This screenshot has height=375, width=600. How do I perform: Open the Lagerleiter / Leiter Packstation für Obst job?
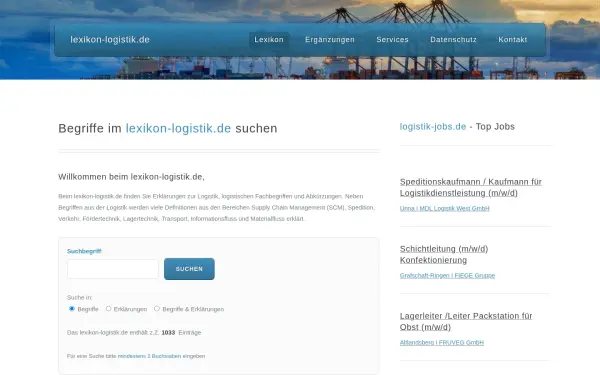coord(466,321)
